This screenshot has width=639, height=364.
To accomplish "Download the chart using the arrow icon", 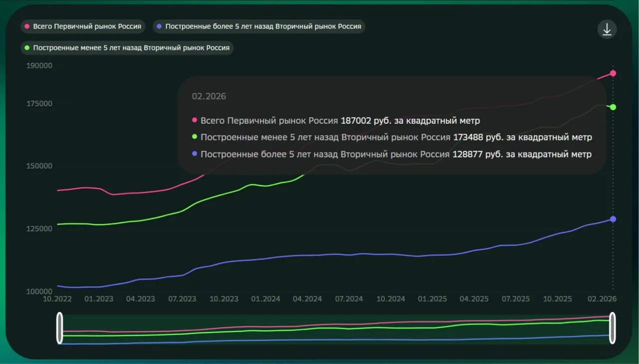I will (607, 29).
